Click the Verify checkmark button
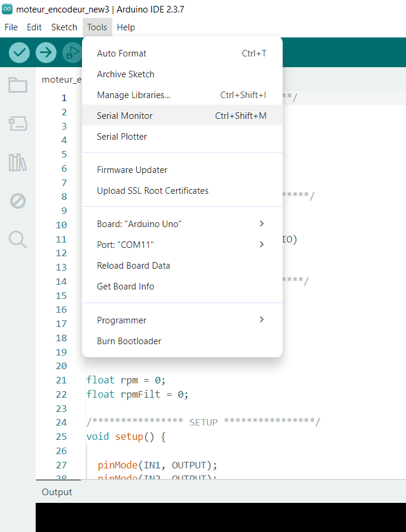The width and height of the screenshot is (406, 532). [20, 52]
